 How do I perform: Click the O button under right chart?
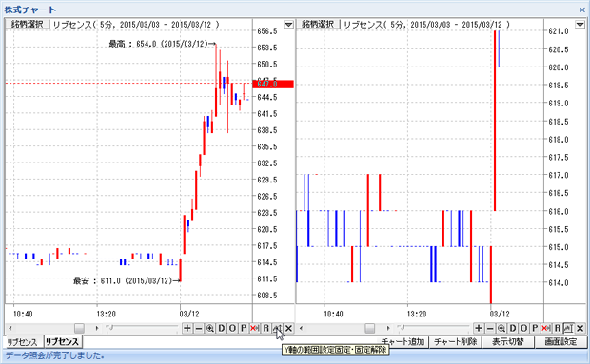pyautogui.click(x=523, y=328)
